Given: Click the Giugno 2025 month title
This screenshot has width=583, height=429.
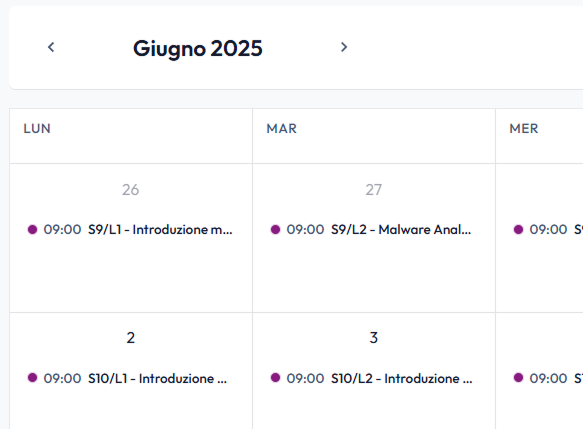Looking at the screenshot, I should pos(197,48).
